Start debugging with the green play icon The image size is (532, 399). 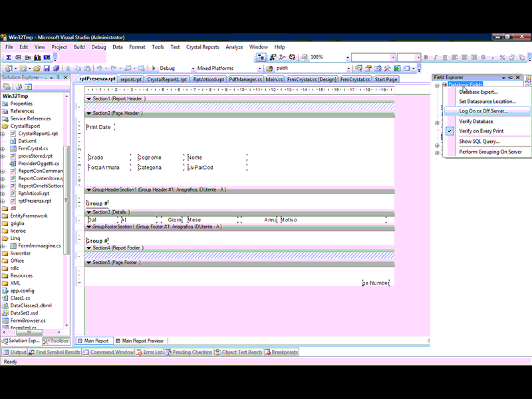click(x=154, y=68)
